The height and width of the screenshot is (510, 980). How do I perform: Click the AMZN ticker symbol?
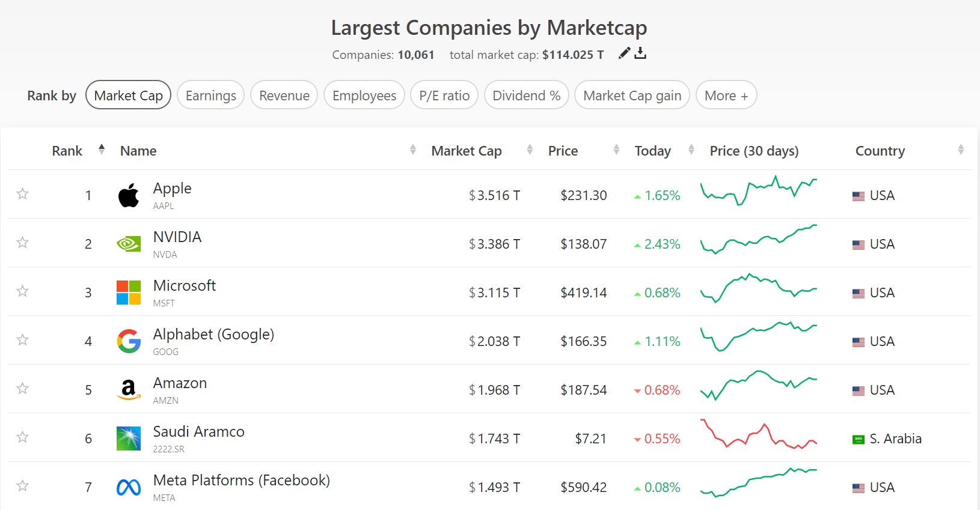point(166,400)
